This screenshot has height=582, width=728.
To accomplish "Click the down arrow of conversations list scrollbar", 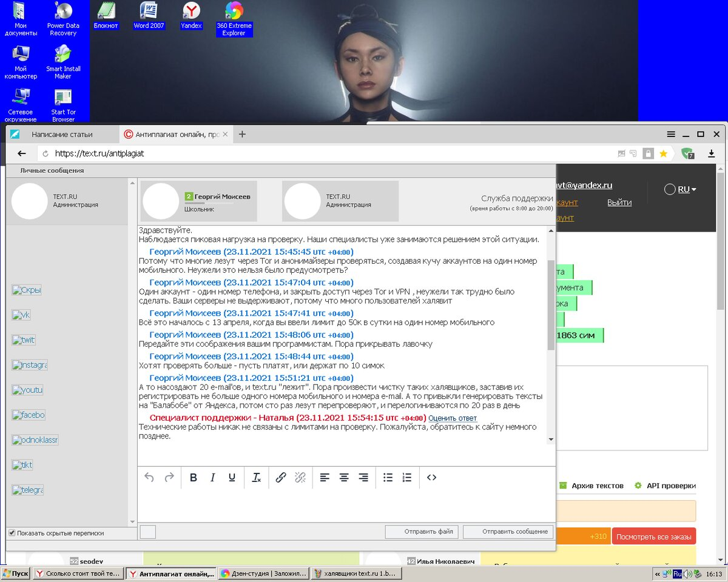I will pyautogui.click(x=132, y=521).
